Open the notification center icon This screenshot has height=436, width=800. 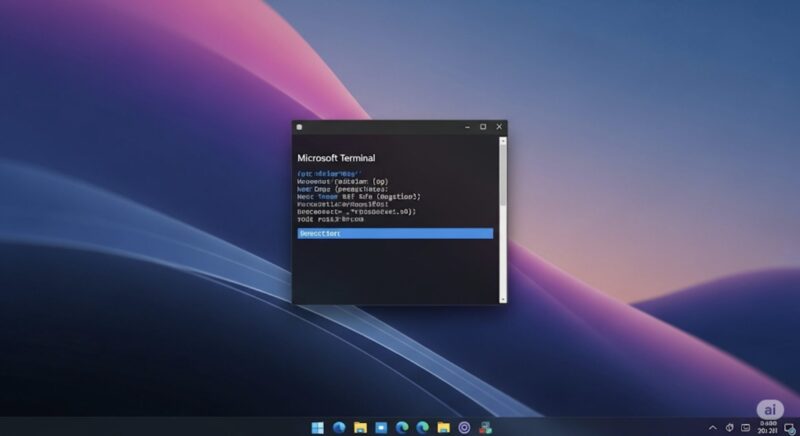pos(789,428)
